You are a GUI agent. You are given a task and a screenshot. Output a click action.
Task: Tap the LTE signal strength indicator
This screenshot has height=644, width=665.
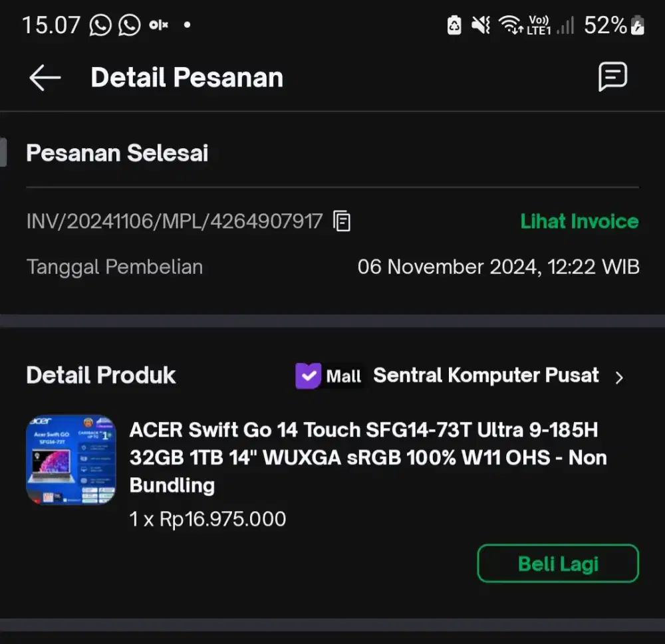point(565,25)
